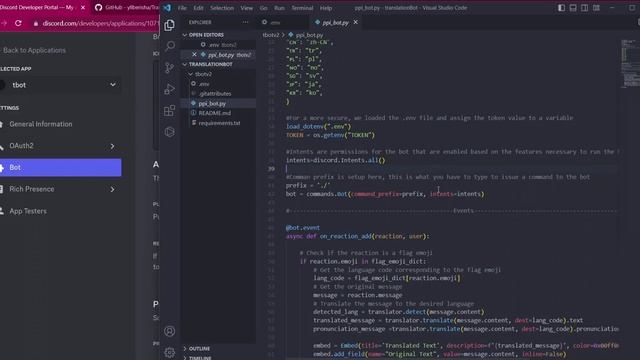
Task: Click the browser address bar with discord.com URL
Action: [96, 24]
